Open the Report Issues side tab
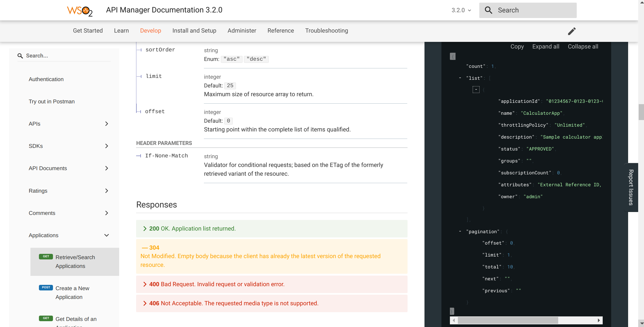 click(631, 187)
